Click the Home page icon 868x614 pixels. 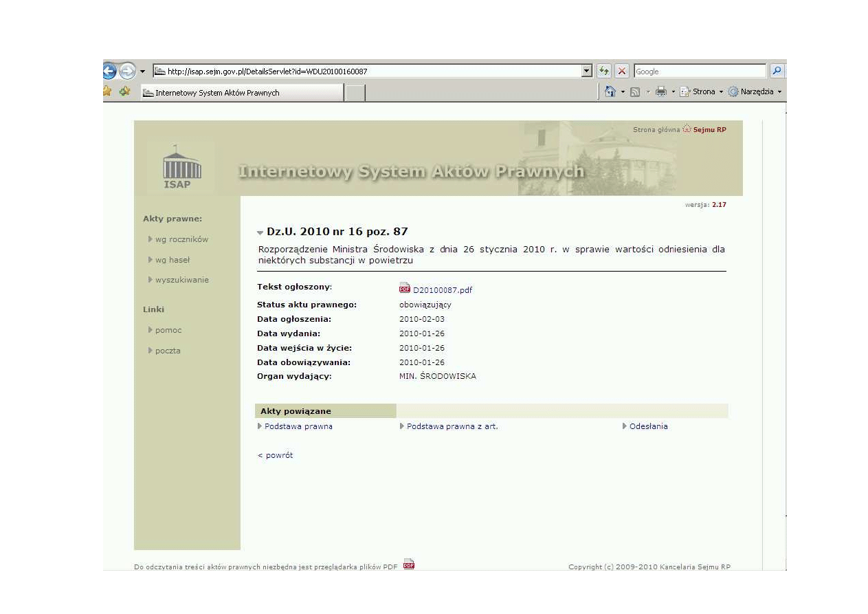(x=610, y=91)
